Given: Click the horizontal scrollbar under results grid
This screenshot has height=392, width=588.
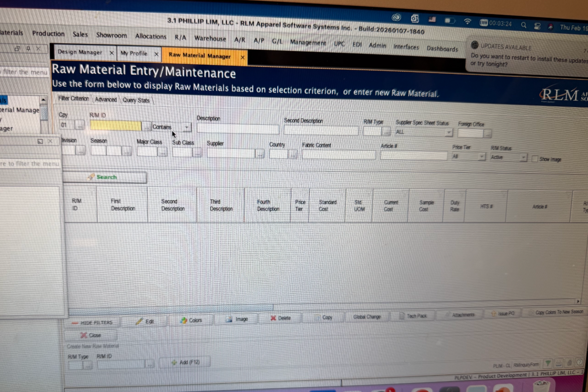Looking at the screenshot, I should [x=171, y=308].
